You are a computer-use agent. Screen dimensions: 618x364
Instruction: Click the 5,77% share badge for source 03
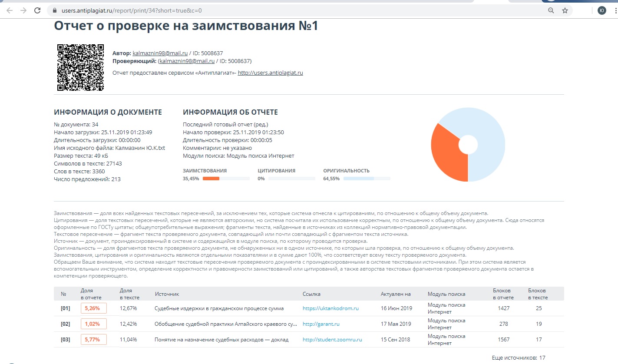tap(93, 340)
